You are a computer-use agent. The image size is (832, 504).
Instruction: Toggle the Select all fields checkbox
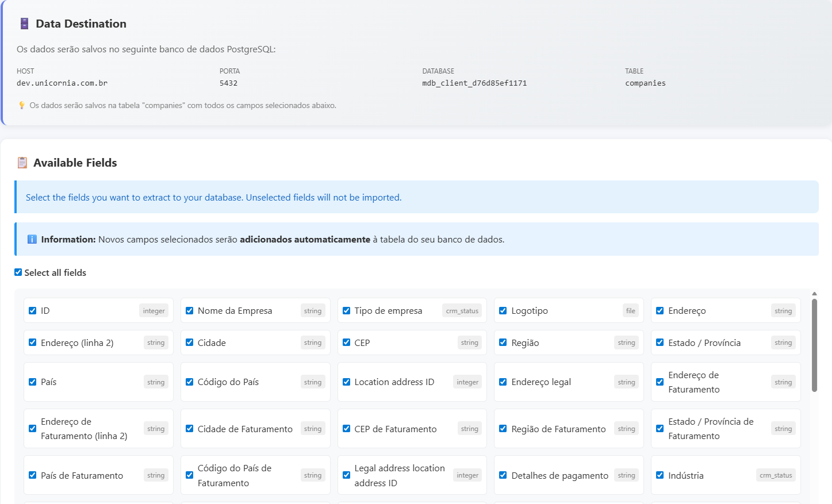(18, 272)
